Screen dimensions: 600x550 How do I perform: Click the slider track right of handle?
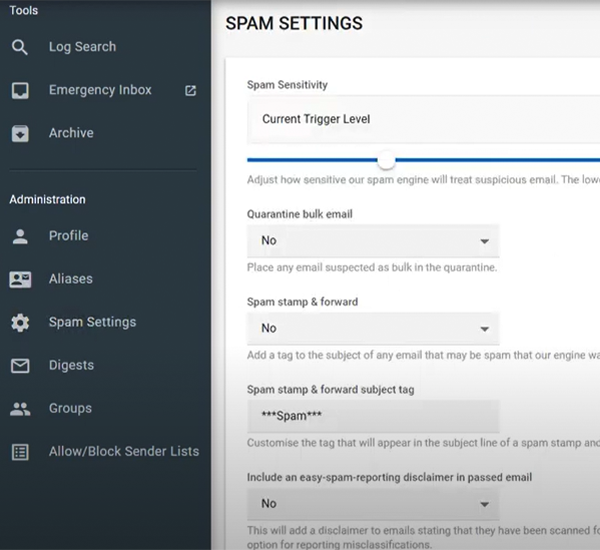(497, 160)
